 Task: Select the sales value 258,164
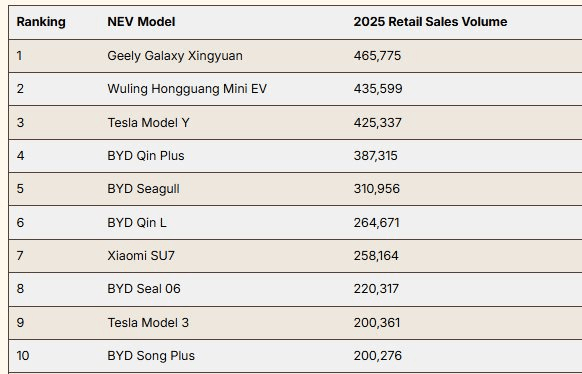click(376, 256)
